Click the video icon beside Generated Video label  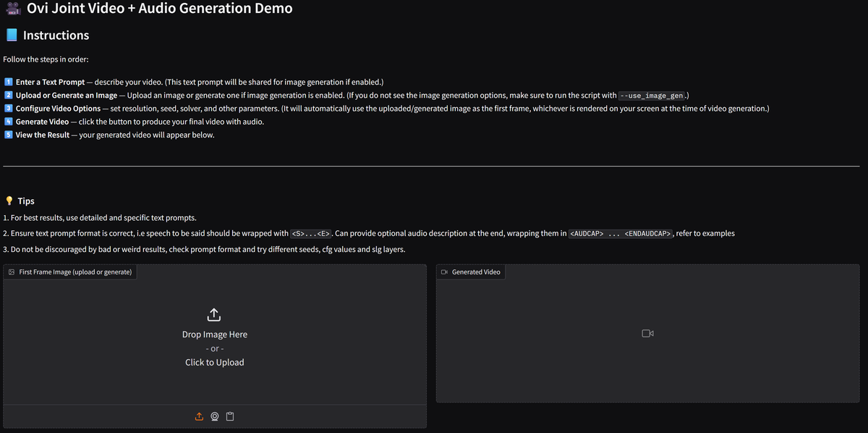click(x=444, y=272)
